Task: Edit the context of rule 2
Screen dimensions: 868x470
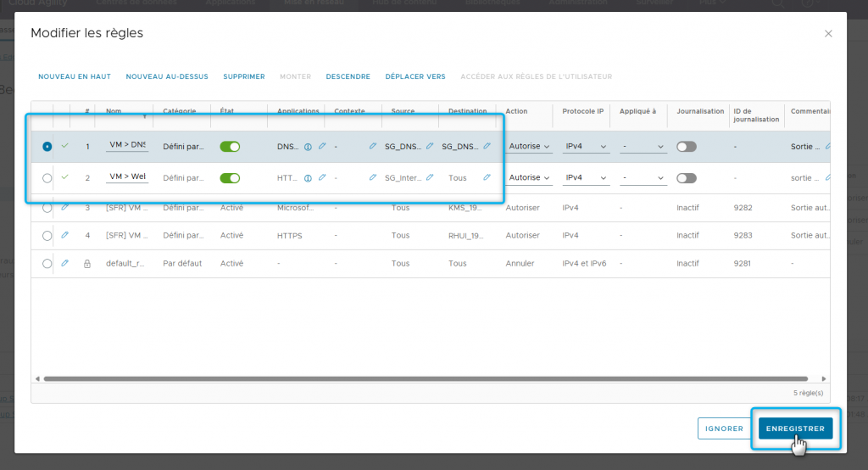Action: point(373,178)
